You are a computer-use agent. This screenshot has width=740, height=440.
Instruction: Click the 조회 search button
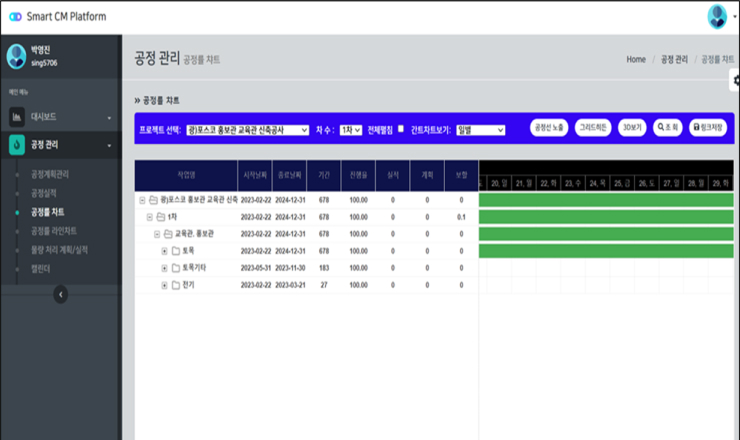667,128
